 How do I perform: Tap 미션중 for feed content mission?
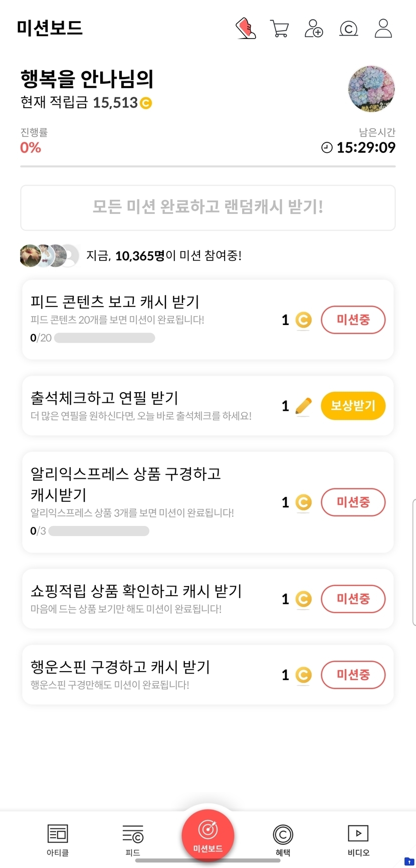(353, 320)
